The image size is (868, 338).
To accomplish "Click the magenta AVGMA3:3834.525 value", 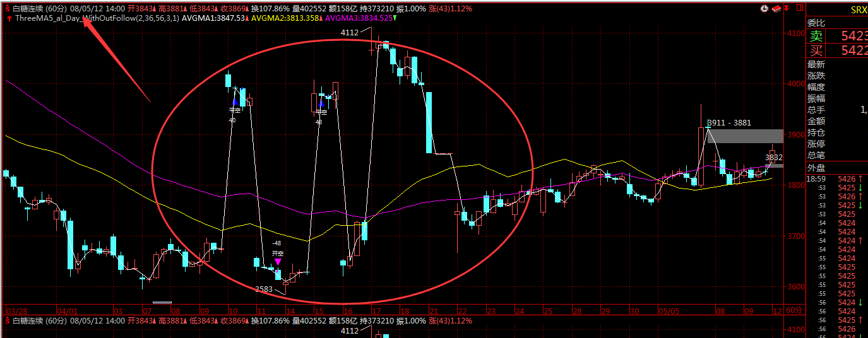I will coord(360,18).
